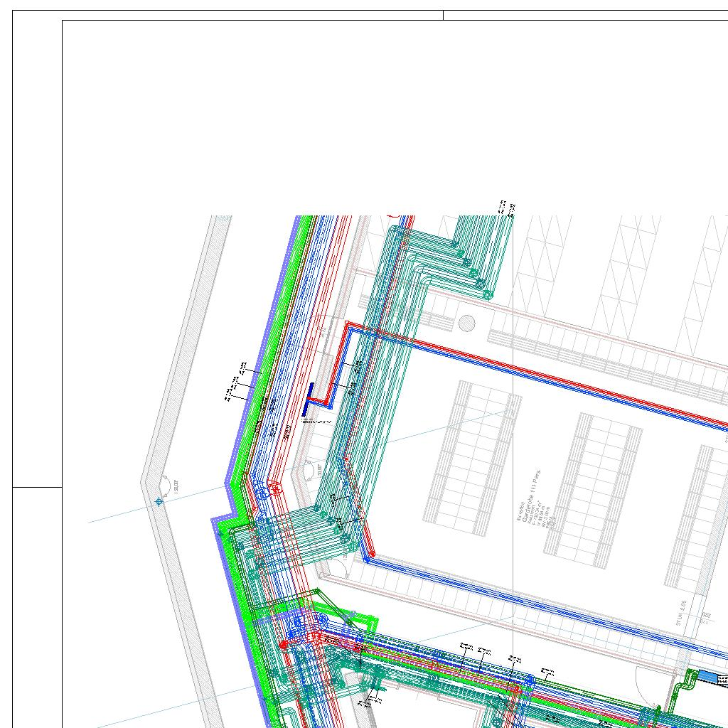
Task: Select the dark blue vertical bar symbol
Action: pyautogui.click(x=308, y=400)
